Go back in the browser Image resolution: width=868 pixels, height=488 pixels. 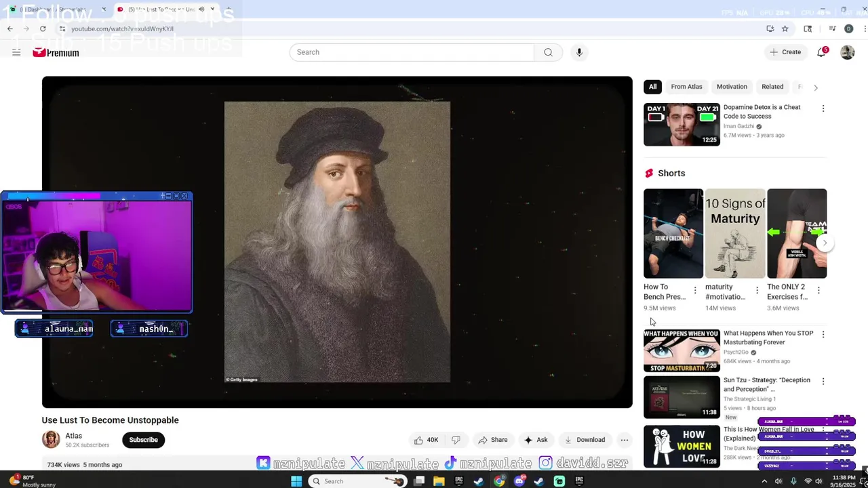(x=9, y=28)
